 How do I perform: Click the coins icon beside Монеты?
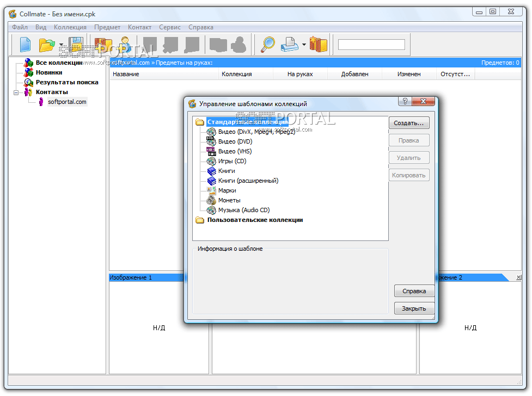click(x=211, y=200)
